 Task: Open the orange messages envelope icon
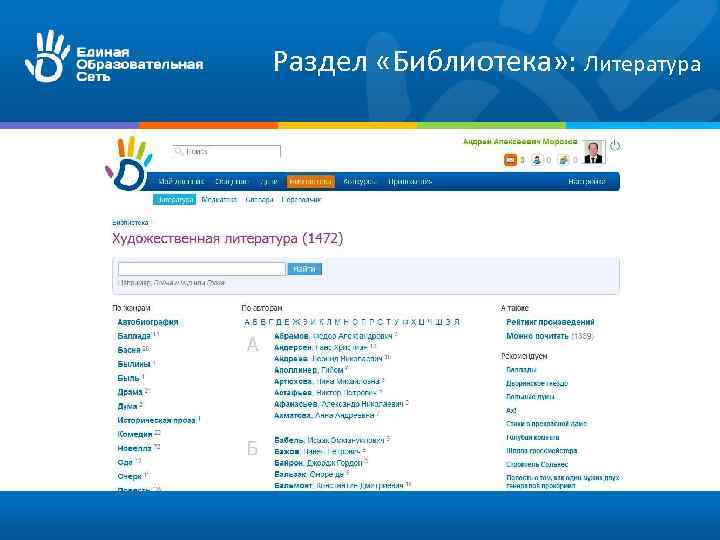[510, 160]
